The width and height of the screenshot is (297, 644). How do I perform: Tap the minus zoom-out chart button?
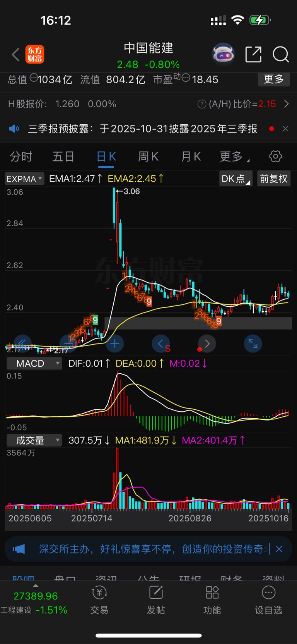68,343
